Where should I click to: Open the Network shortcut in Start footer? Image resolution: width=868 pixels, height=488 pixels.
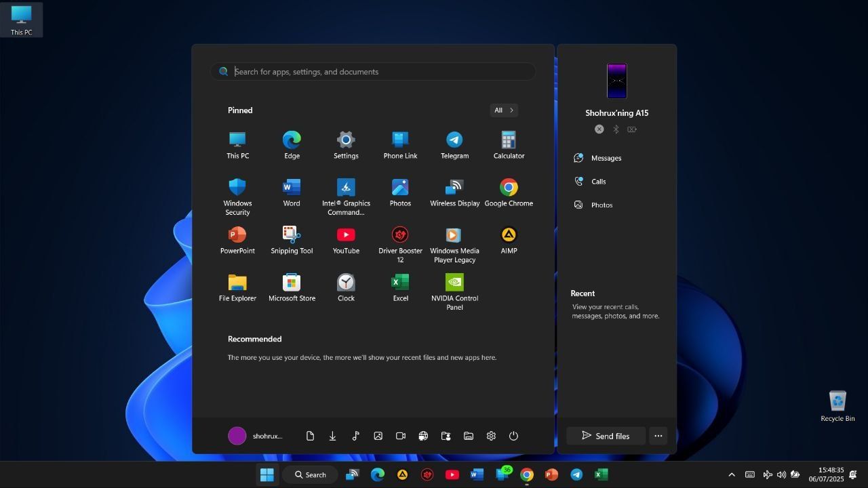point(423,436)
